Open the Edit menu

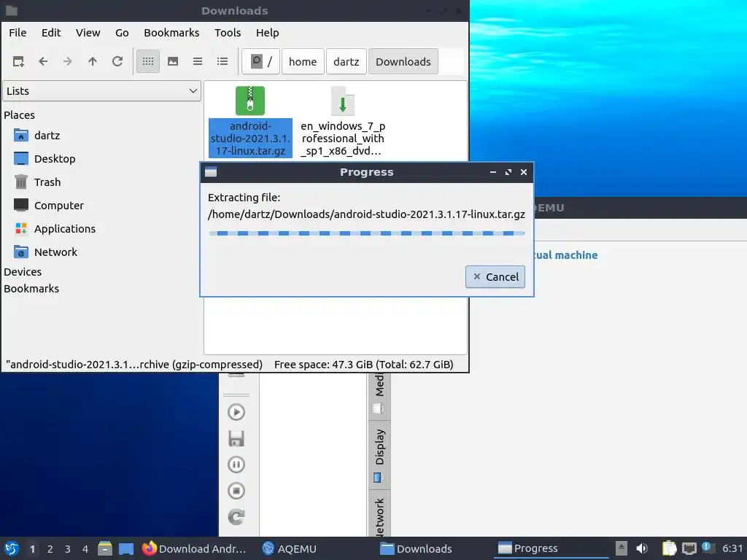(x=51, y=33)
